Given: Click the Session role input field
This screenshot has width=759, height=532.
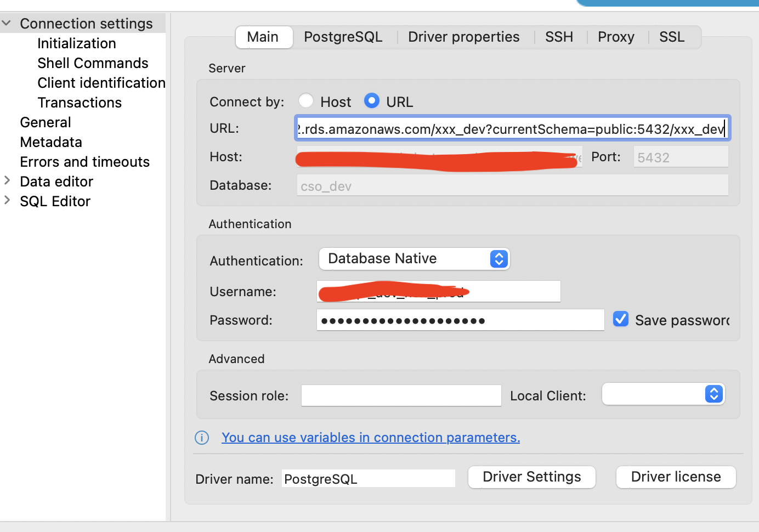Looking at the screenshot, I should pyautogui.click(x=401, y=395).
